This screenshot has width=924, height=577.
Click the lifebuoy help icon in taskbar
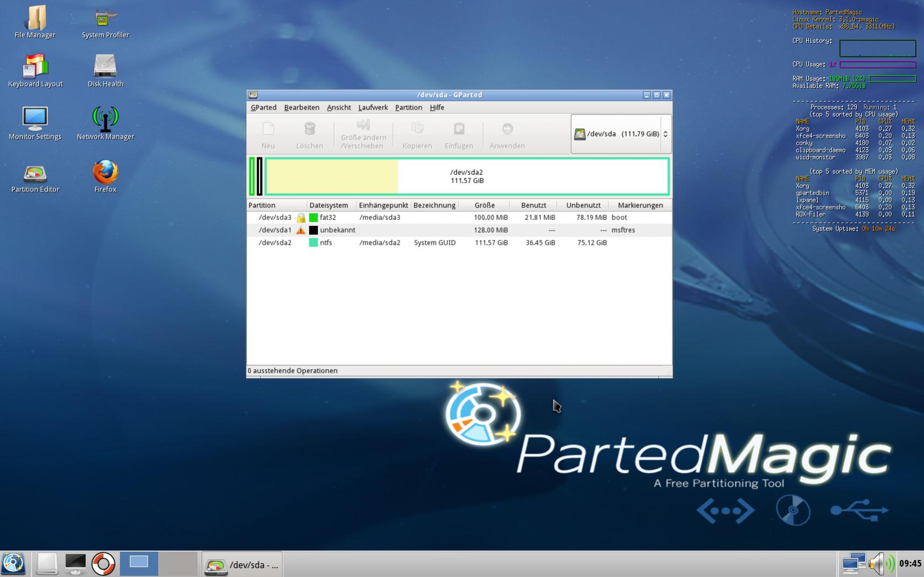(x=103, y=564)
